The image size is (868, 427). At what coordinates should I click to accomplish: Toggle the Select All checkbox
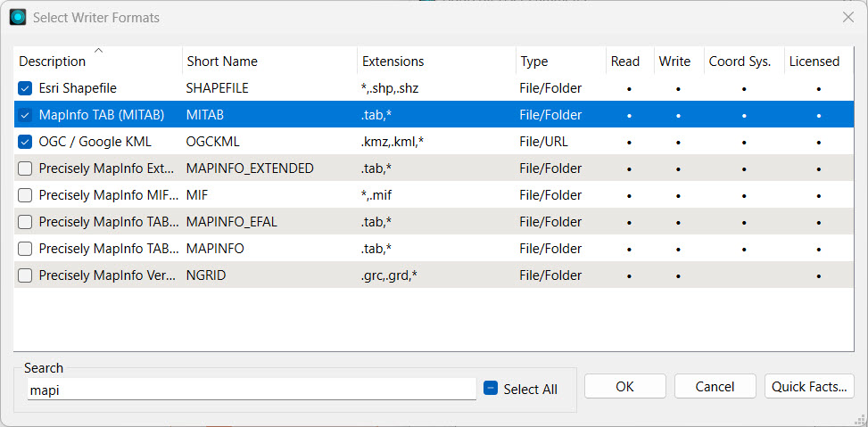pyautogui.click(x=491, y=389)
